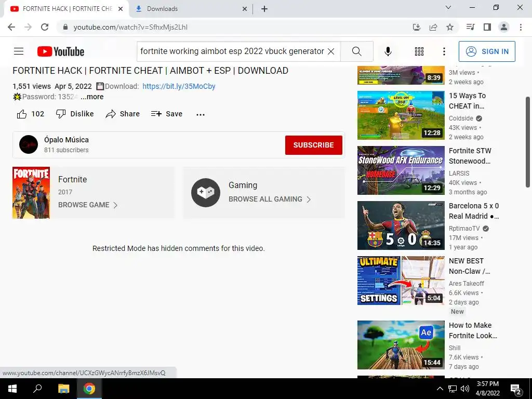Open more actions ellipsis below video

pos(201,114)
